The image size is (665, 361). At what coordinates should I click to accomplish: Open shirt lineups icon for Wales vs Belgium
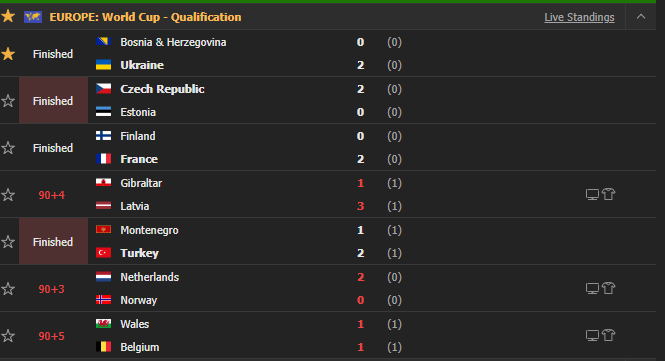(x=608, y=336)
